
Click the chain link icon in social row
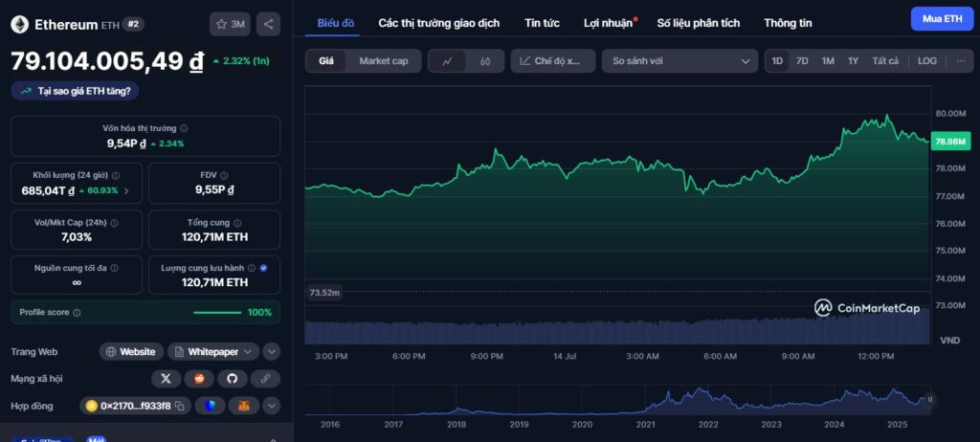point(266,378)
